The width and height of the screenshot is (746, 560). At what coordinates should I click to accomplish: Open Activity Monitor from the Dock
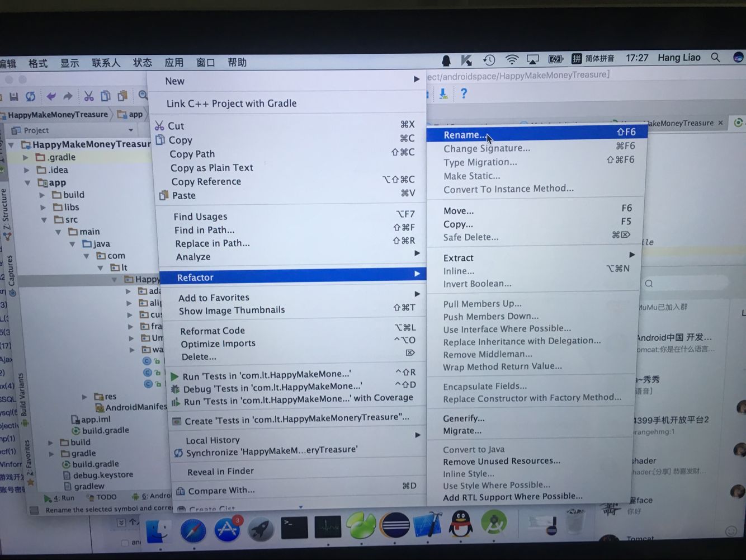tap(328, 527)
